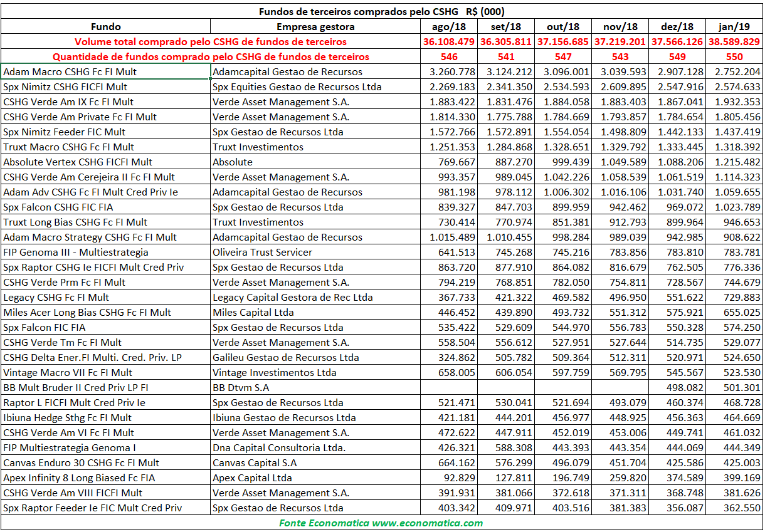
Task: Click the dez/18 column header
Action: [x=677, y=27]
